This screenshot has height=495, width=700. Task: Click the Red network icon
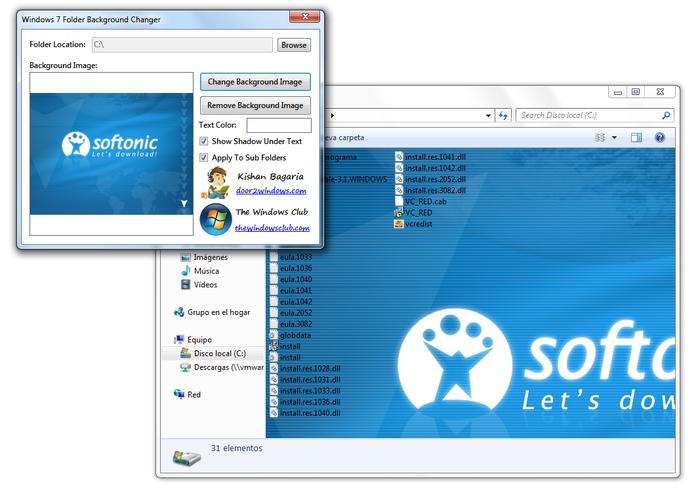click(x=179, y=395)
